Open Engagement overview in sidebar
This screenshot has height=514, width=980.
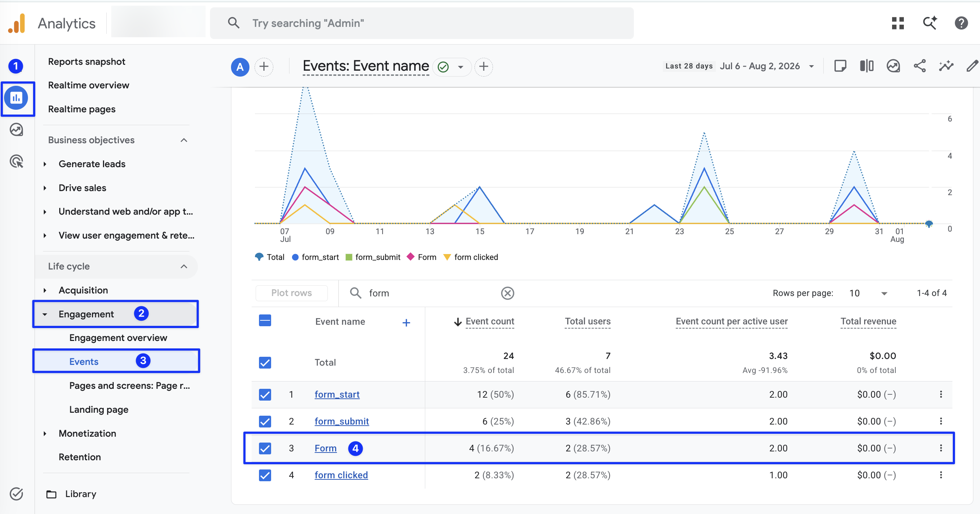tap(118, 338)
